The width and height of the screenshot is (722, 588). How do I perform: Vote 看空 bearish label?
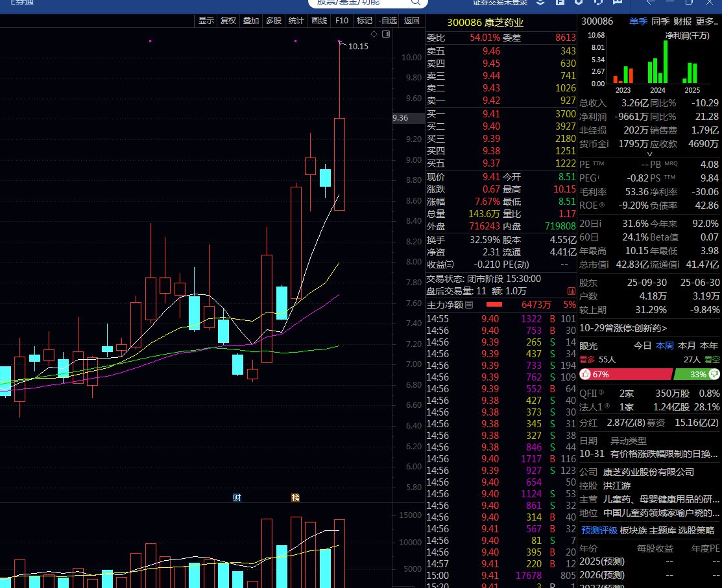(x=712, y=359)
